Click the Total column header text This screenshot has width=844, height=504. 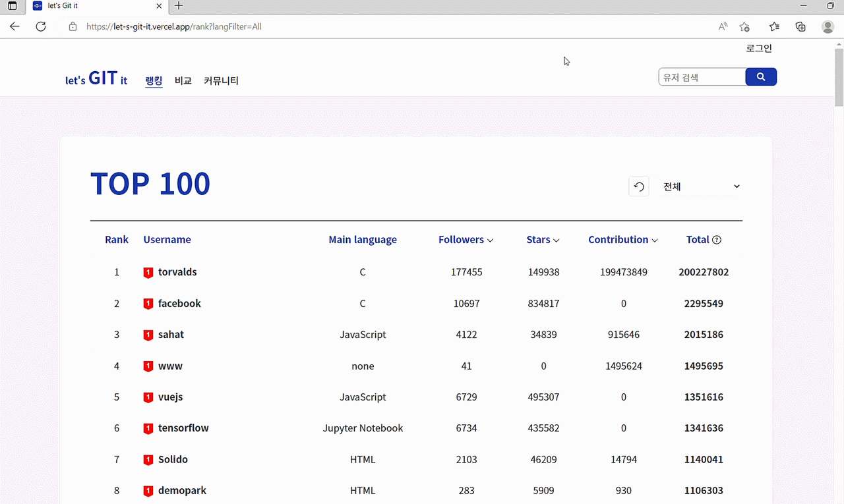[698, 240]
